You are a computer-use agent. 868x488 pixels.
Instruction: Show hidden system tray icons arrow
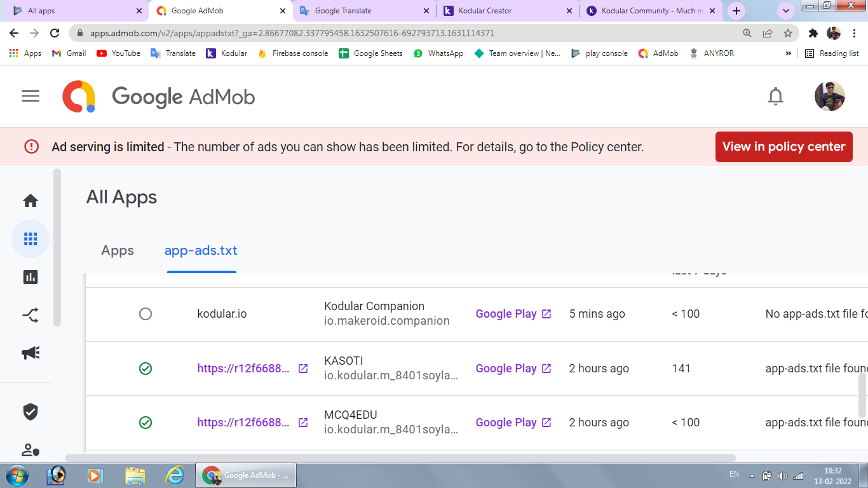click(x=752, y=475)
